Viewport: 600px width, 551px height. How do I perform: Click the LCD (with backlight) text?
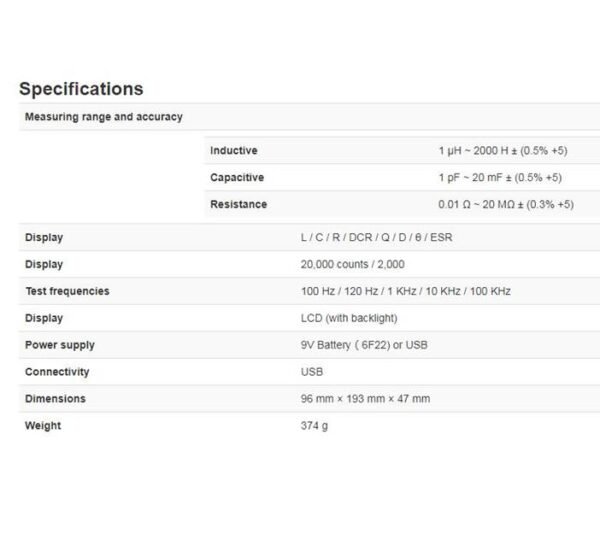349,318
